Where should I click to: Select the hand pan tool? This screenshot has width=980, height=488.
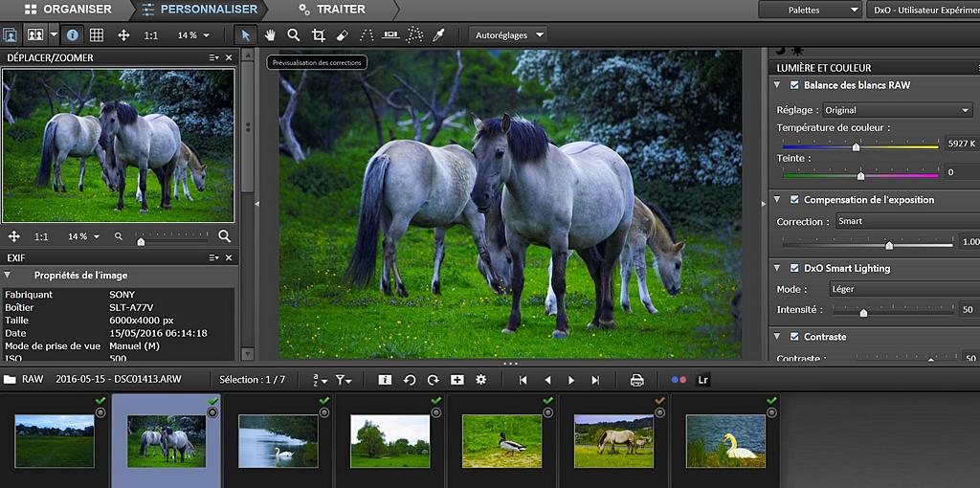point(270,35)
